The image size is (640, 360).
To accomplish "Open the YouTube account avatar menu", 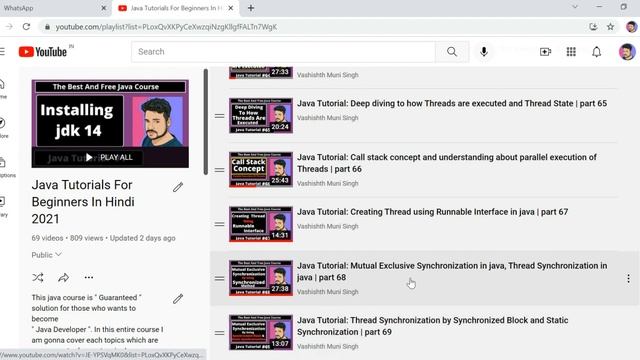I will tap(627, 52).
